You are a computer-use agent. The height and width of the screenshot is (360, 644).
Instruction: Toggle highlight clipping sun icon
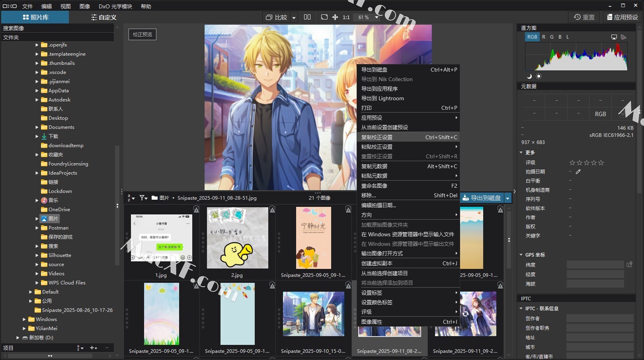(x=539, y=76)
